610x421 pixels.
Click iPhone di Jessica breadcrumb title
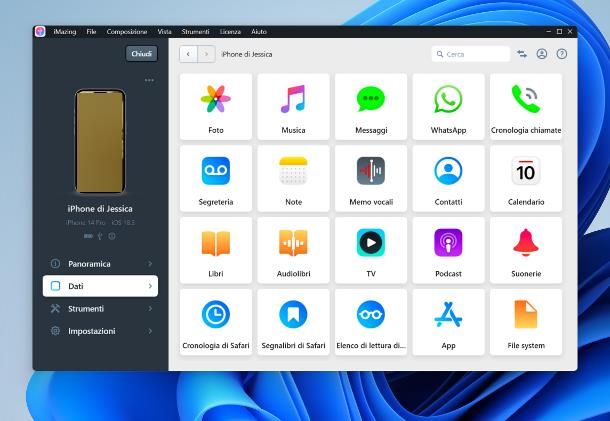point(247,54)
